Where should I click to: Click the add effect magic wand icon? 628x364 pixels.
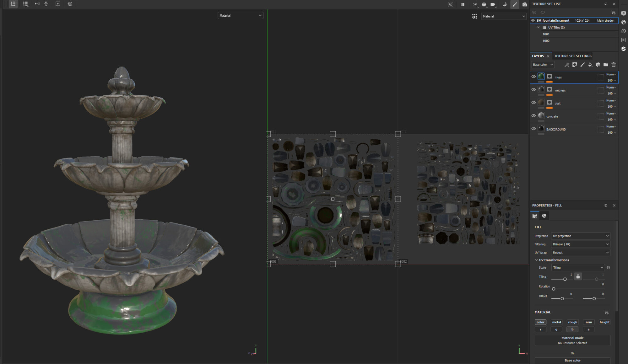567,65
